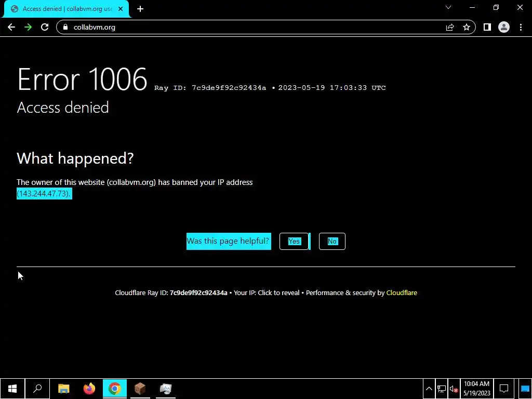Expand the tab search chevron

[448, 7]
